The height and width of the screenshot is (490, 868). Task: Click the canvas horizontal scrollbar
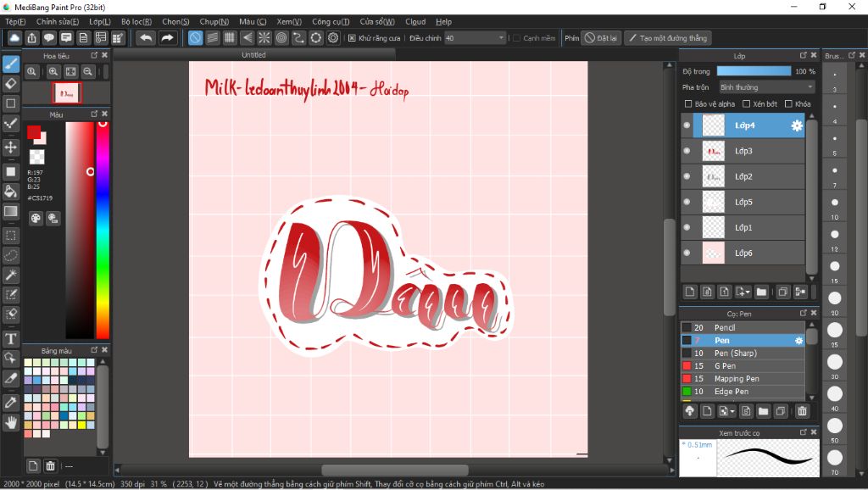(394, 470)
